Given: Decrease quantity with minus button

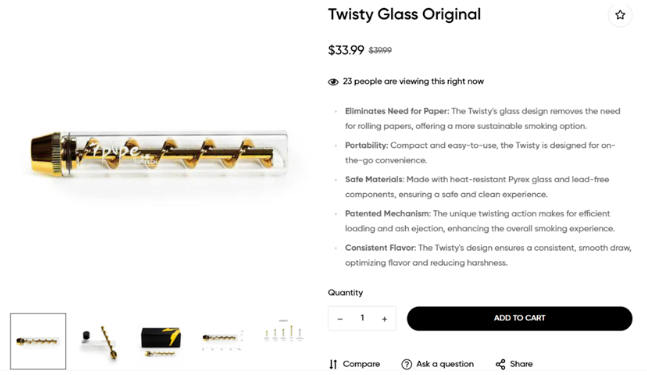Looking at the screenshot, I should 340,319.
